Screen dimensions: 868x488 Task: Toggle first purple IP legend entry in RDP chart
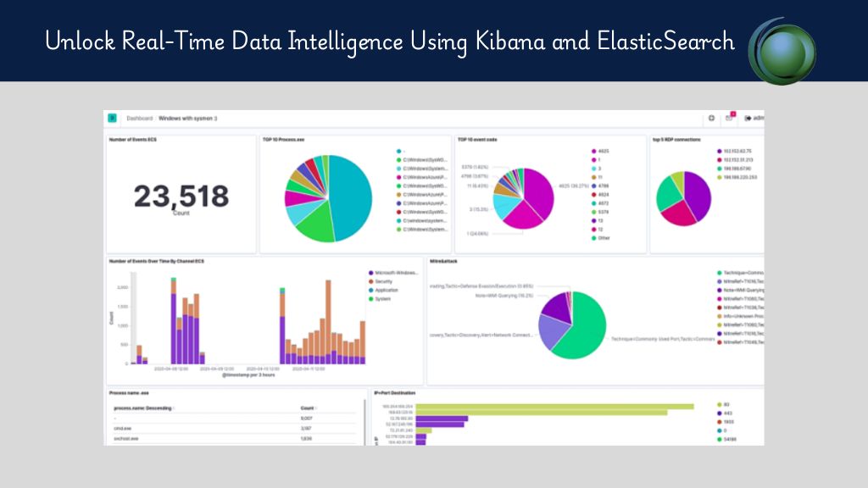point(735,151)
